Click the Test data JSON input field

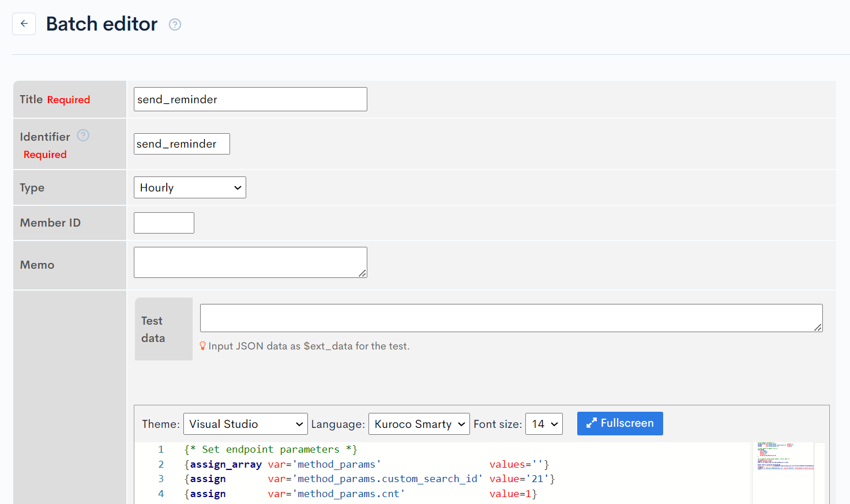pyautogui.click(x=510, y=317)
